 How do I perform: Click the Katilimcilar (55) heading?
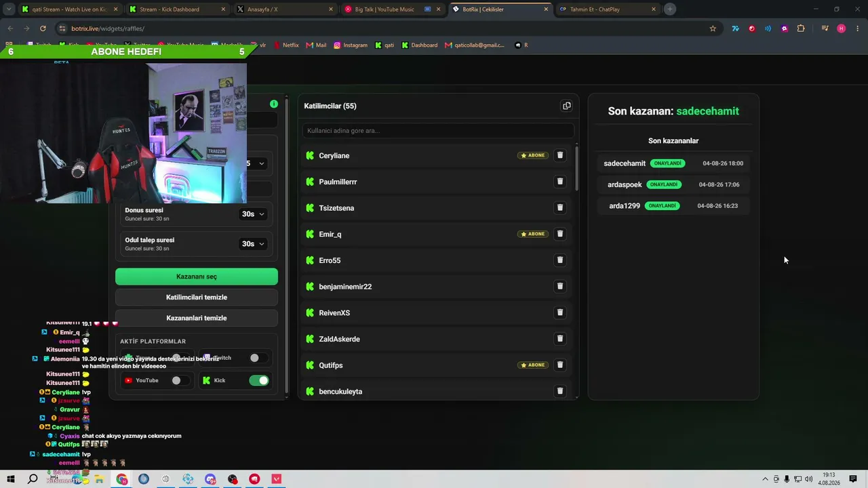point(330,106)
